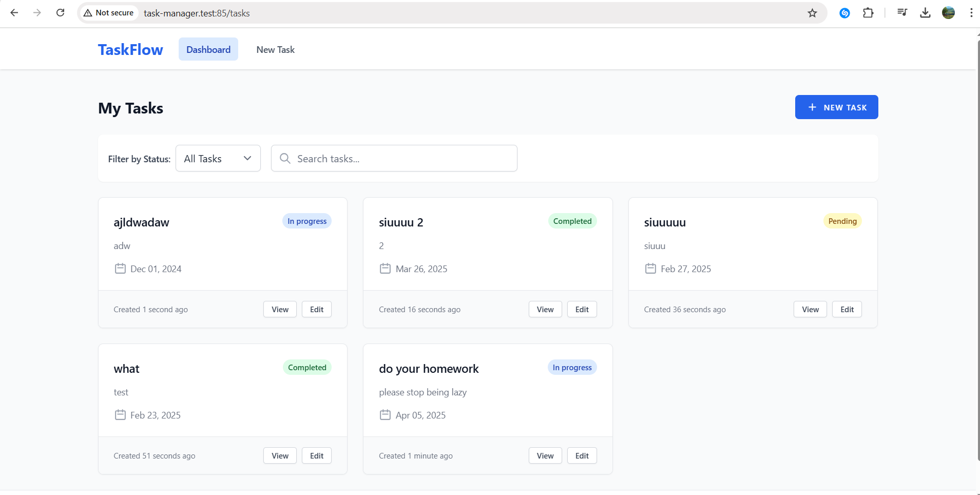
Task: Click Completed badge on what task
Action: tap(307, 367)
